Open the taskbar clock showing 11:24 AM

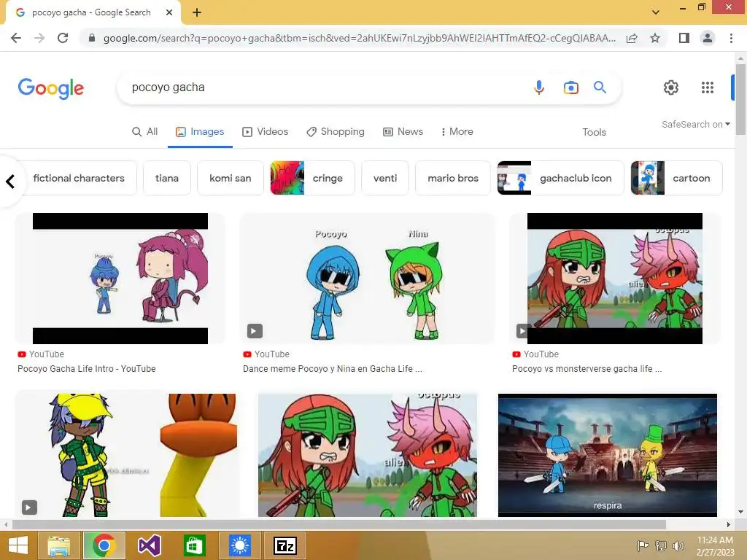715,546
